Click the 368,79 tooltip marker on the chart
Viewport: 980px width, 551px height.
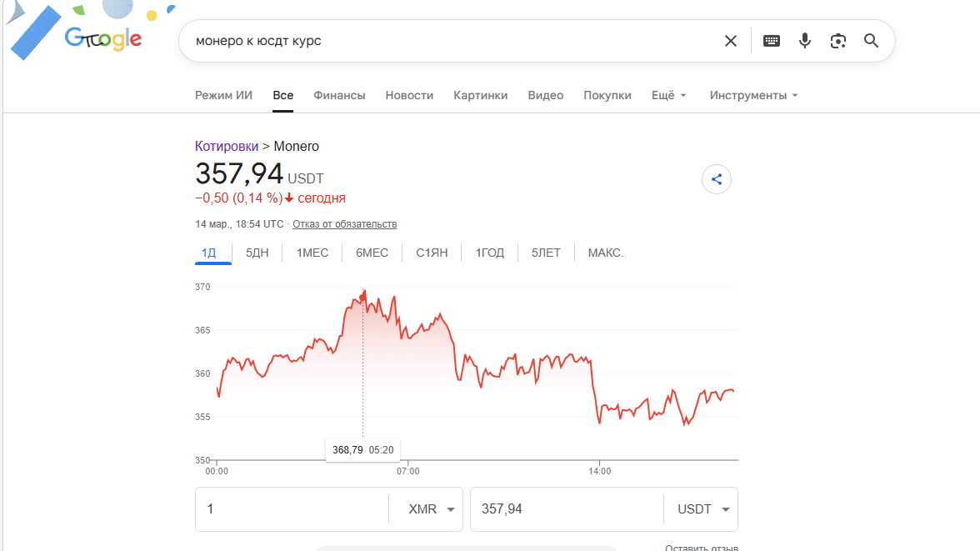(362, 449)
